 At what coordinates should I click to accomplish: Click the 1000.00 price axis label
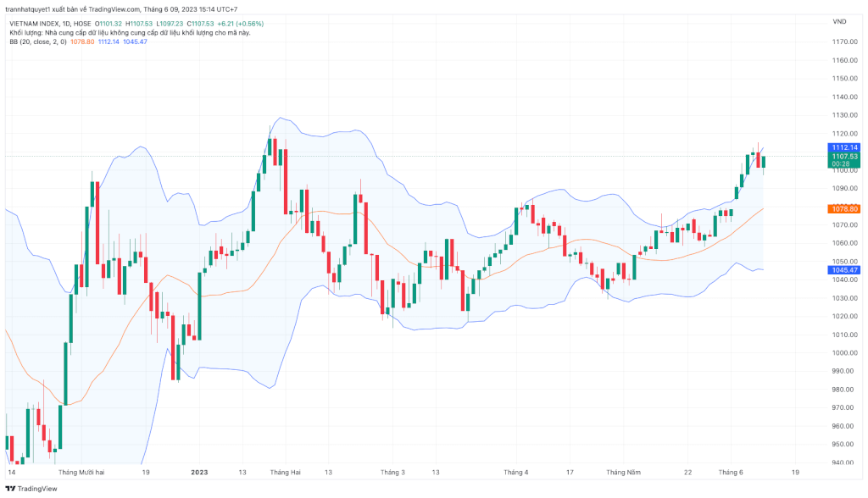(x=845, y=353)
